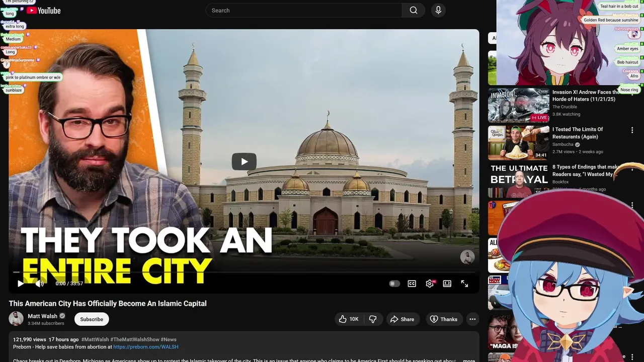Click '8 Types of Endings' video title

[585, 170]
